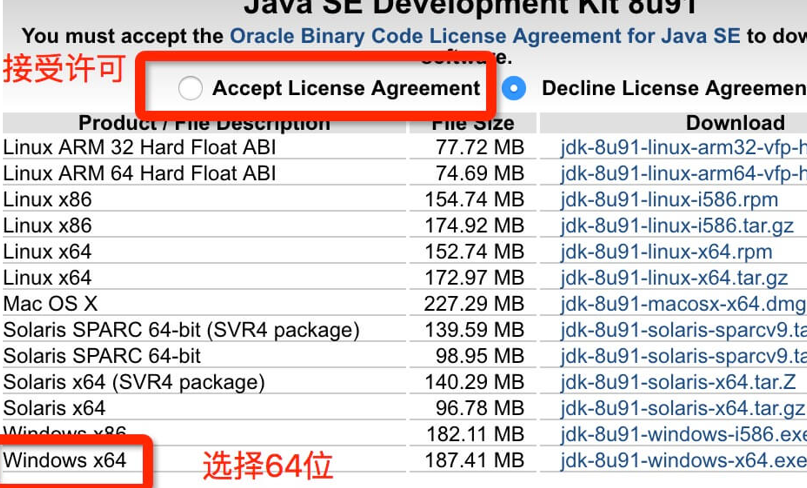Screen dimensions: 807x488
Task: Download jdk-8u91-windows-i586.exe
Action: pos(683,434)
